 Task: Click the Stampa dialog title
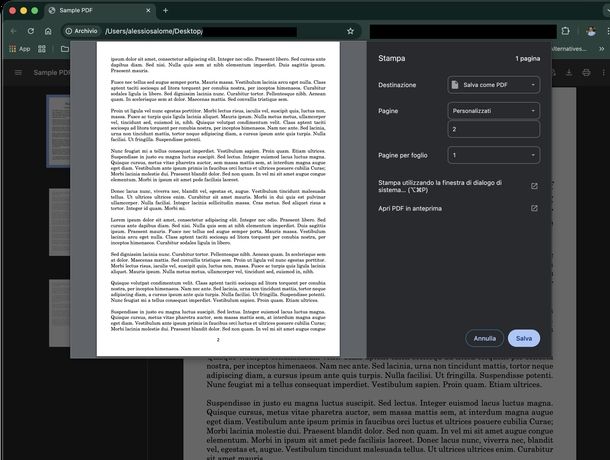391,58
